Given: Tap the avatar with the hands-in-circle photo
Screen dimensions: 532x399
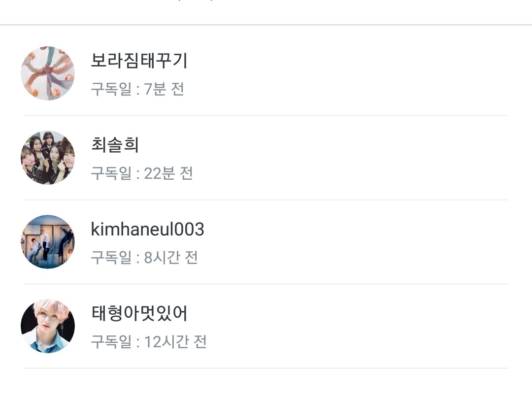Looking at the screenshot, I should tap(48, 73).
